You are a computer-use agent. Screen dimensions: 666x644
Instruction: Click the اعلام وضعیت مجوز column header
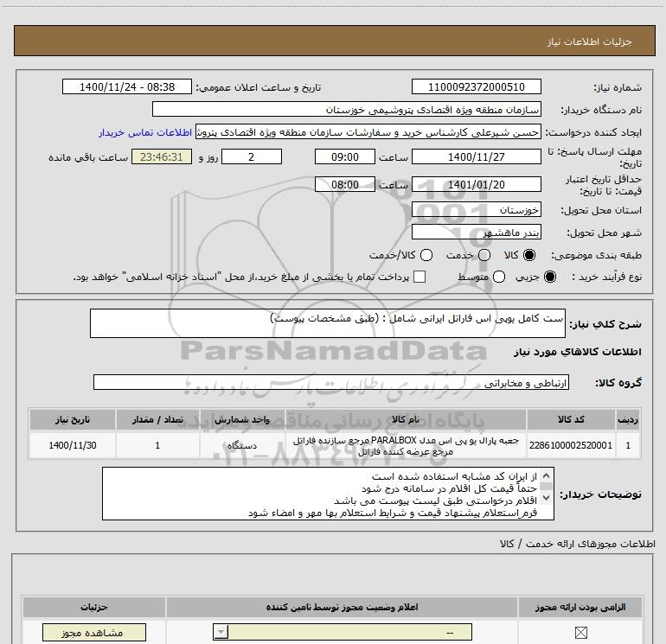(x=342, y=607)
